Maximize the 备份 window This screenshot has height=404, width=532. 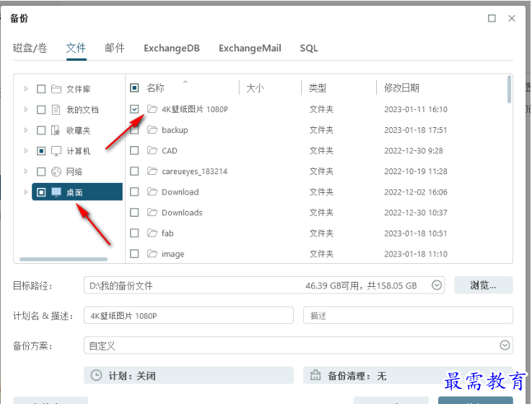point(492,18)
